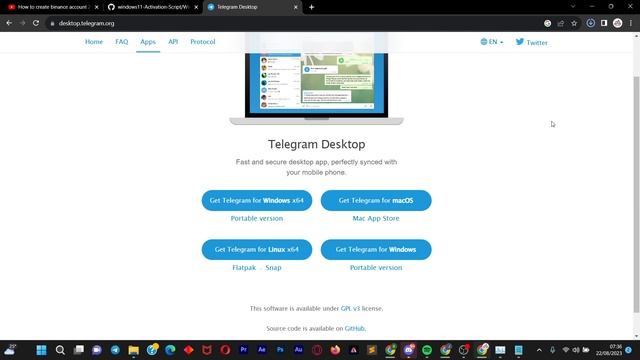Open Firefox from taskbar
This screenshot has width=640, height=360.
(335, 350)
